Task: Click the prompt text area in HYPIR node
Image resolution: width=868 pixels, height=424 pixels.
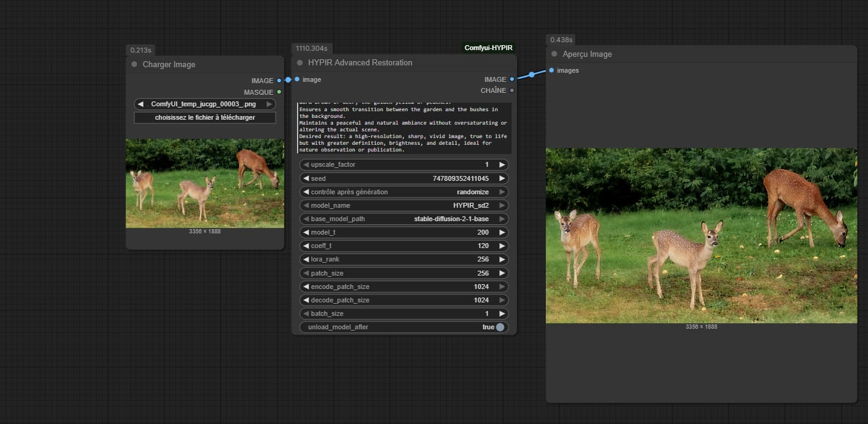Action: tap(404, 128)
